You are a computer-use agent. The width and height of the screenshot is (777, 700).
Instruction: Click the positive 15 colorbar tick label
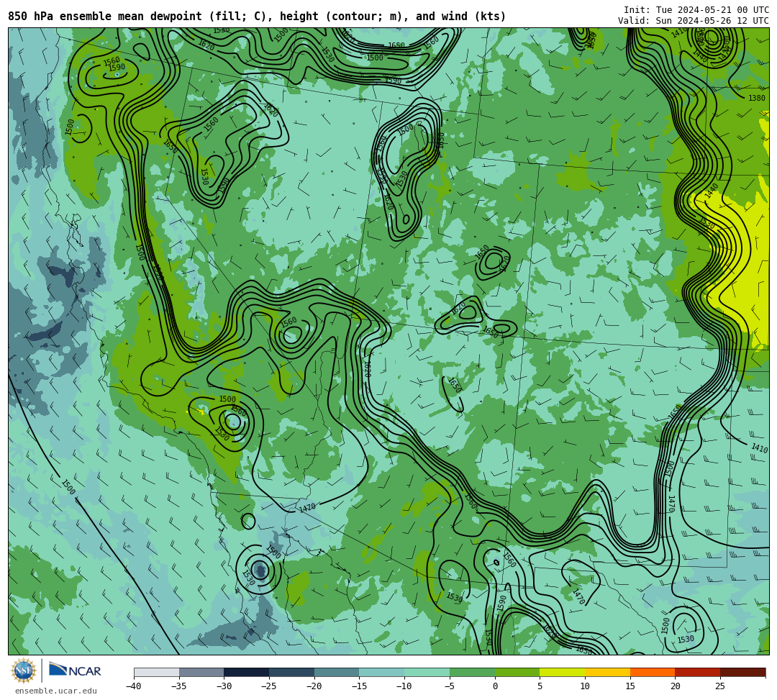pos(630,686)
